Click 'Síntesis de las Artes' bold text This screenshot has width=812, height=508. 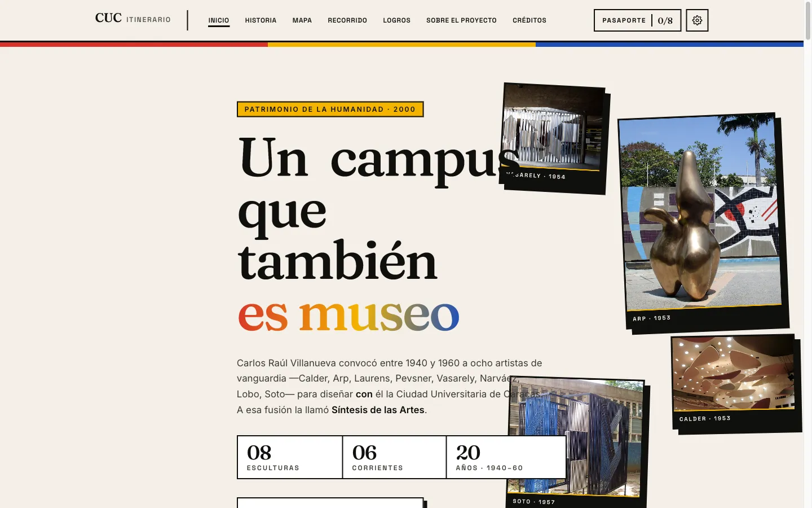click(x=378, y=410)
